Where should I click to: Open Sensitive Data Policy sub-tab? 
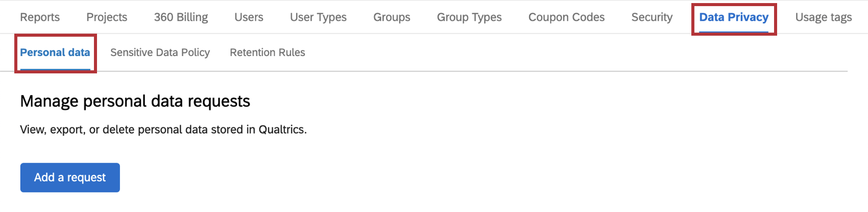point(160,52)
